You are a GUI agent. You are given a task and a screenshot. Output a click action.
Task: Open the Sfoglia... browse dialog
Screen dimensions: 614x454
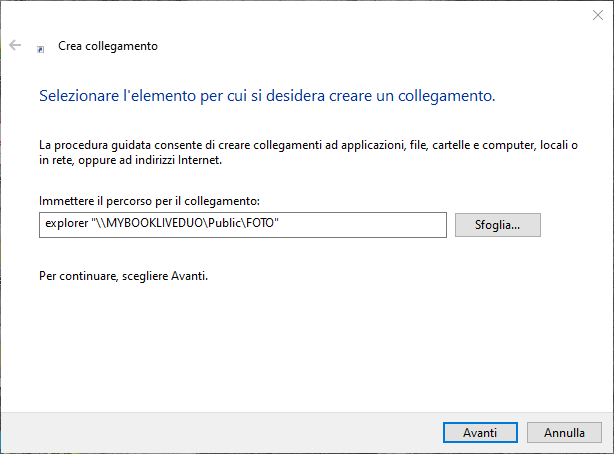click(498, 225)
